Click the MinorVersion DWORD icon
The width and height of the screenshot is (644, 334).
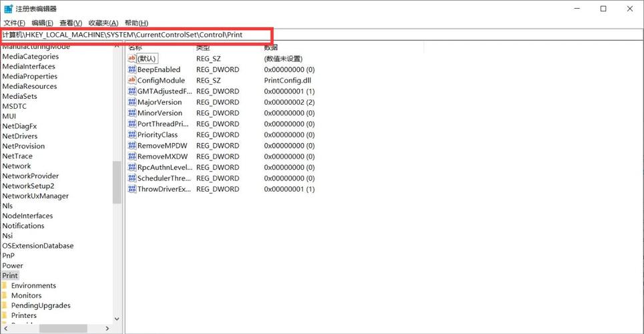132,113
